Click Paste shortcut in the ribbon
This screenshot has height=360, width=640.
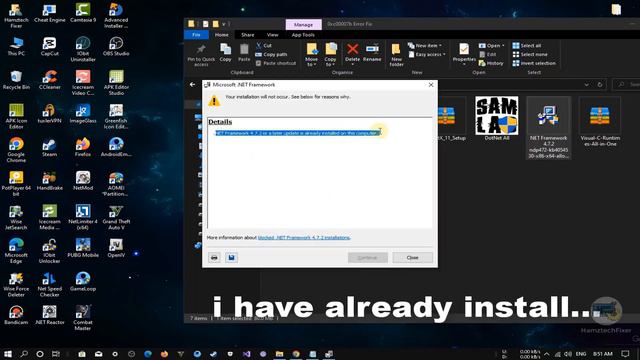(276, 63)
